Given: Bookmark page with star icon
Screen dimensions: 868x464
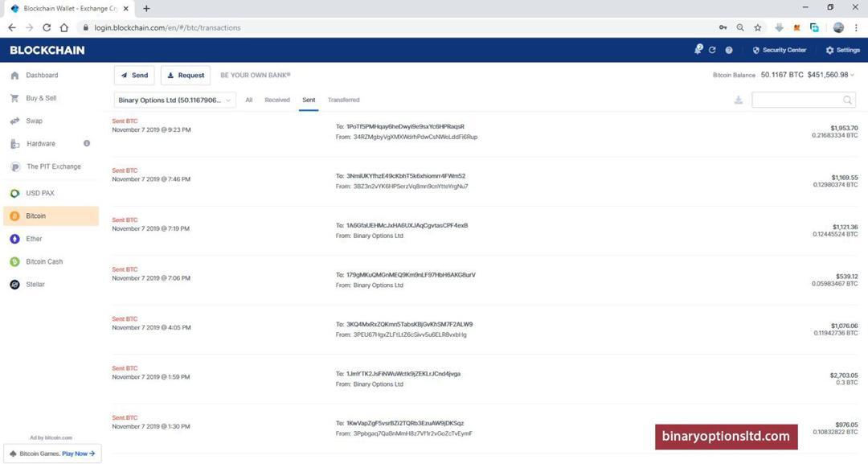Looking at the screenshot, I should (x=757, y=27).
